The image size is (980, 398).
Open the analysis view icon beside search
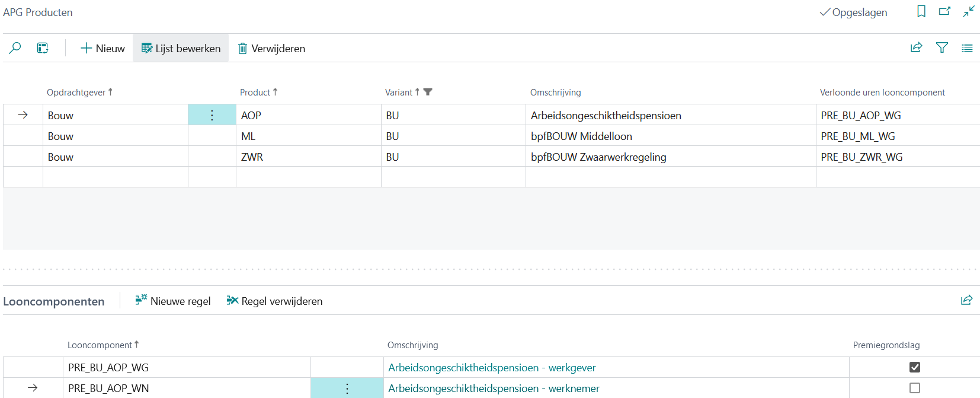pos(43,48)
